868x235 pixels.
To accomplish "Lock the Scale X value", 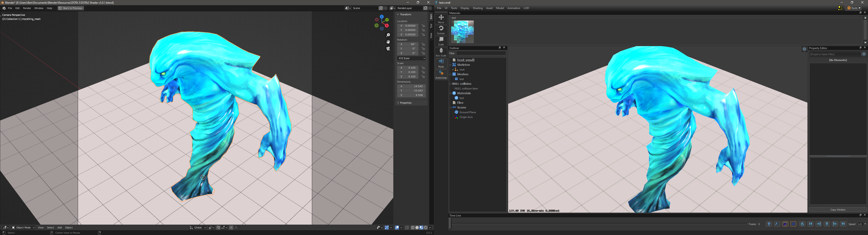I will 424,68.
